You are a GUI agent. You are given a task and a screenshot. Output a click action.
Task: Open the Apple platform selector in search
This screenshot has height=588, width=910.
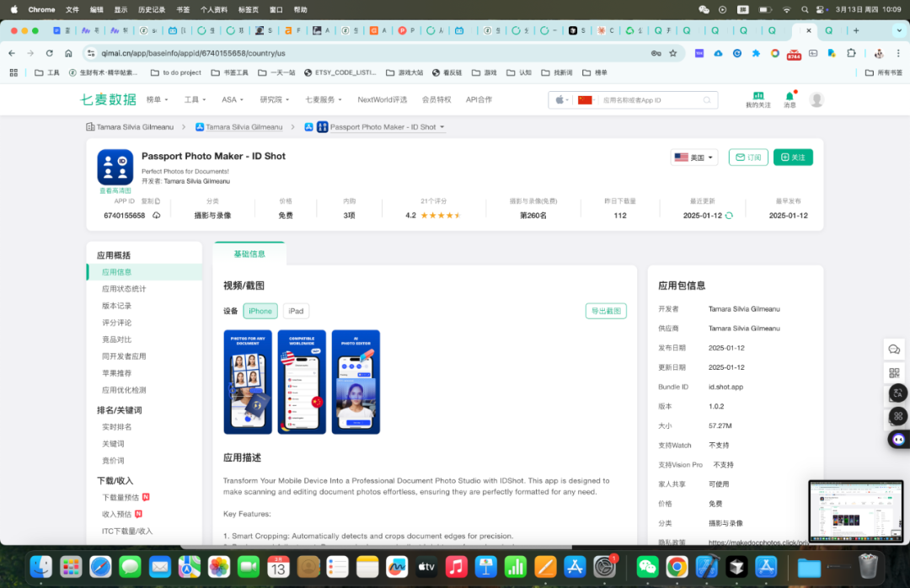561,100
